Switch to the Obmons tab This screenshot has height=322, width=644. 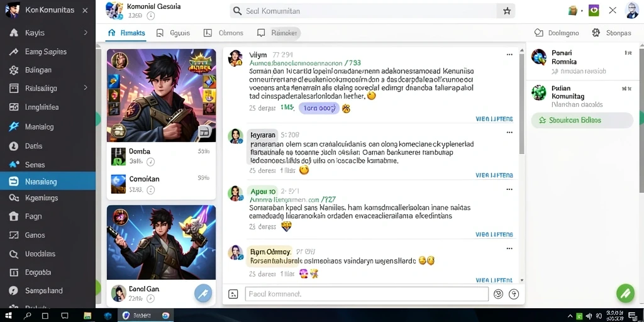[224, 33]
